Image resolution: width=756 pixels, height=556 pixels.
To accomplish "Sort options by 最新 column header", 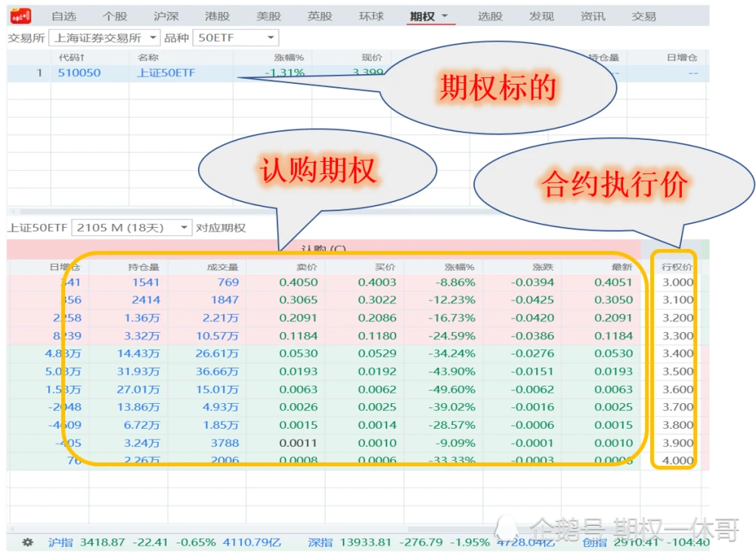I will pos(621,267).
